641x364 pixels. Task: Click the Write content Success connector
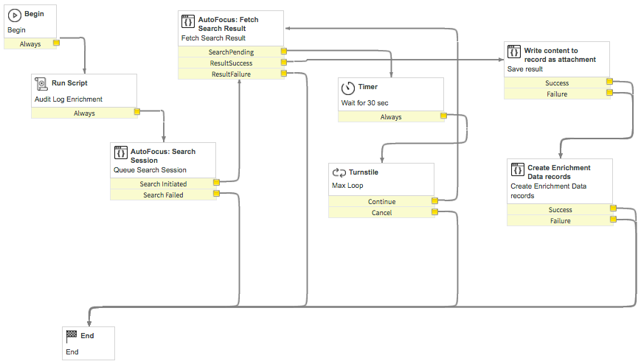coord(609,82)
